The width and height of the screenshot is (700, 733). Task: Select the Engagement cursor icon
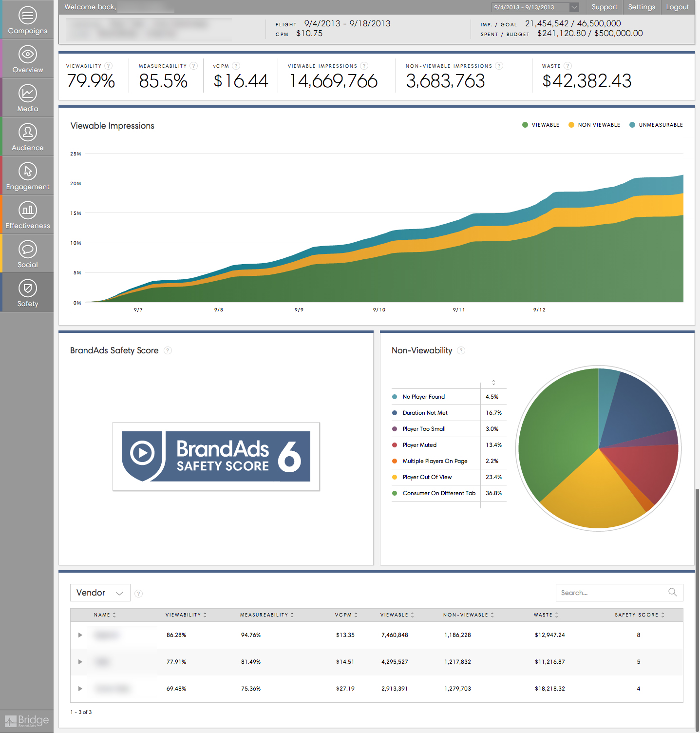[x=28, y=172]
